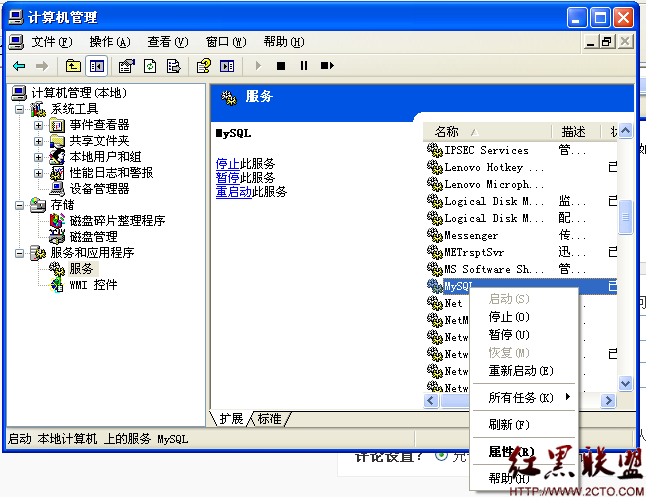The width and height of the screenshot is (646, 497).
Task: Click the Refresh toolbar icon
Action: tap(150, 66)
